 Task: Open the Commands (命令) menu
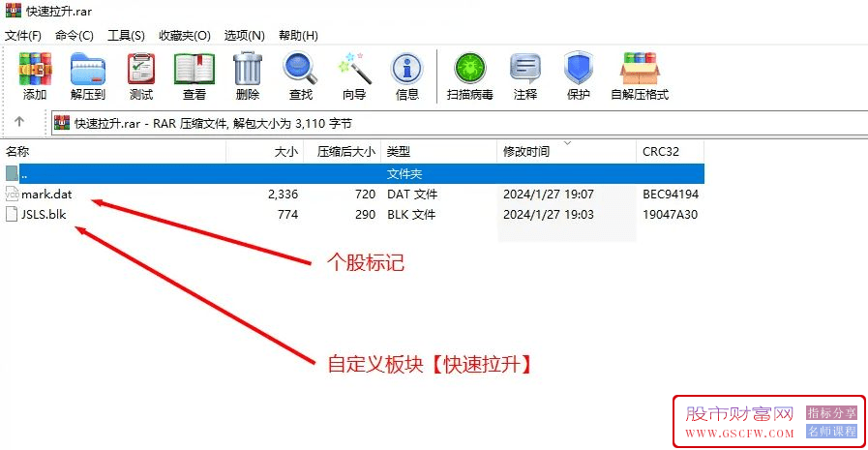coord(75,36)
